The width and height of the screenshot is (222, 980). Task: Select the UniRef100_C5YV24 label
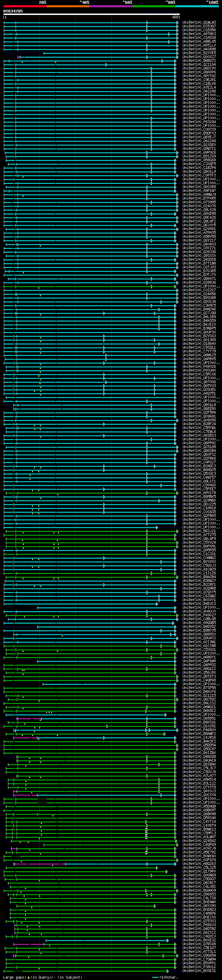199,543
